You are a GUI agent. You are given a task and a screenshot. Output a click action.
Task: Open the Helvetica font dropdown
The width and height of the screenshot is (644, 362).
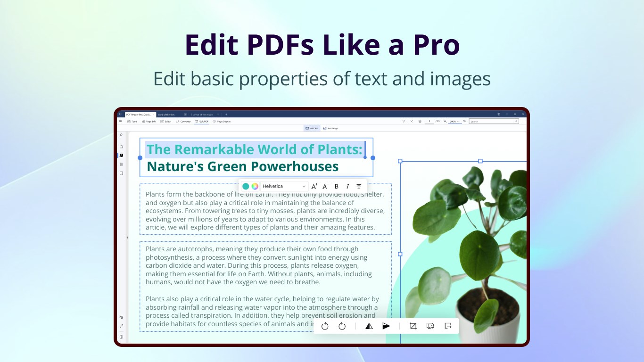283,186
